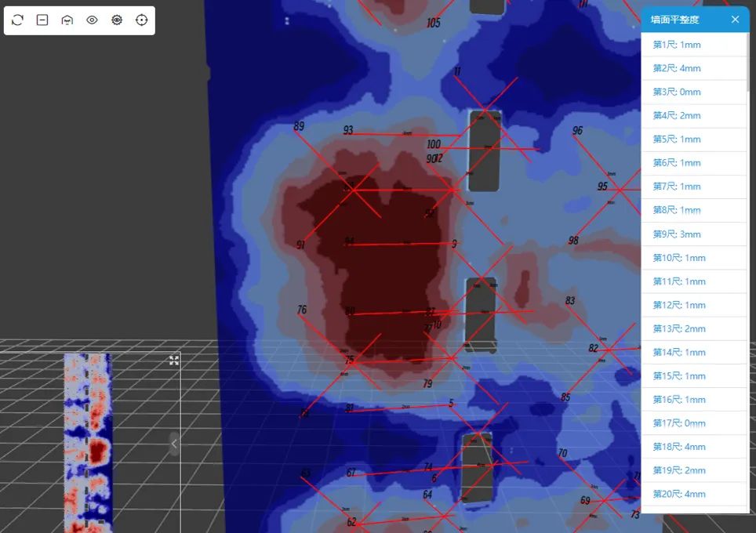Collapse the minimap with the left chevron
The image size is (756, 533).
(x=174, y=444)
